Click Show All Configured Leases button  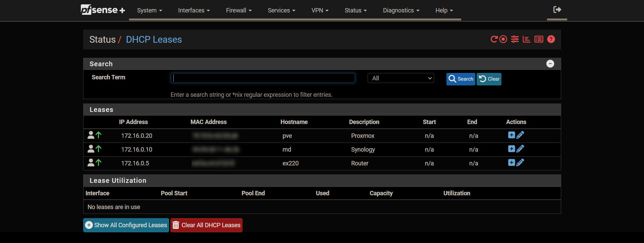[x=126, y=225]
